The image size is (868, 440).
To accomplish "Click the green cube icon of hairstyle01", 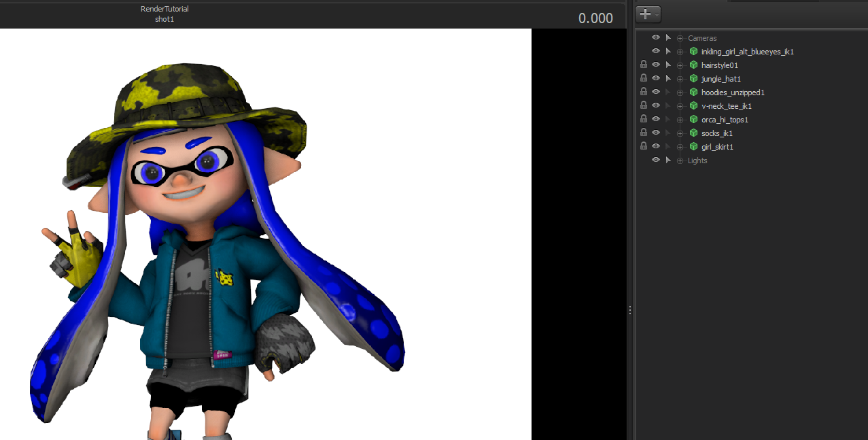I will click(x=693, y=65).
